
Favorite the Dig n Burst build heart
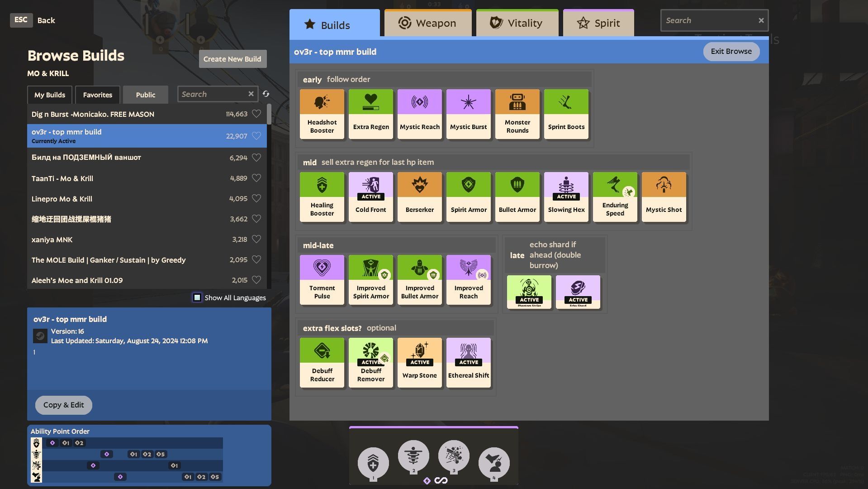[x=256, y=114]
